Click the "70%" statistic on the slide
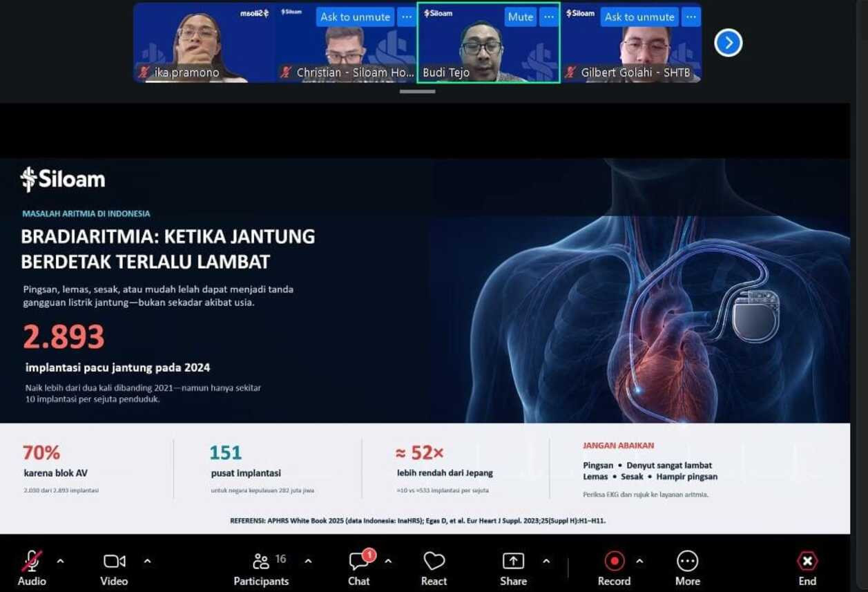This screenshot has width=868, height=592. pos(41,452)
